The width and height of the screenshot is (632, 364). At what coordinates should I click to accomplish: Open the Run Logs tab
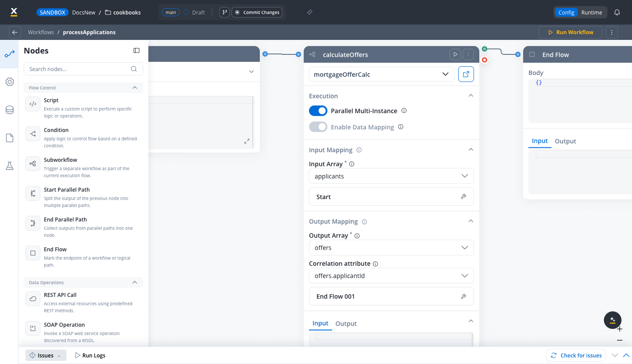pos(90,355)
